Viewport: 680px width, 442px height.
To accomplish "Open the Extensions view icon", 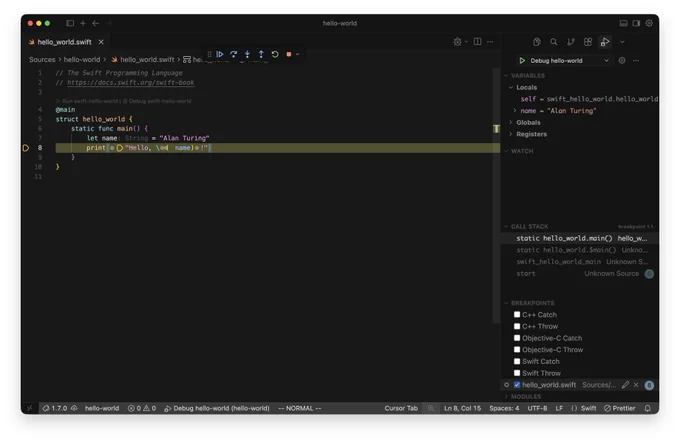I will 588,42.
